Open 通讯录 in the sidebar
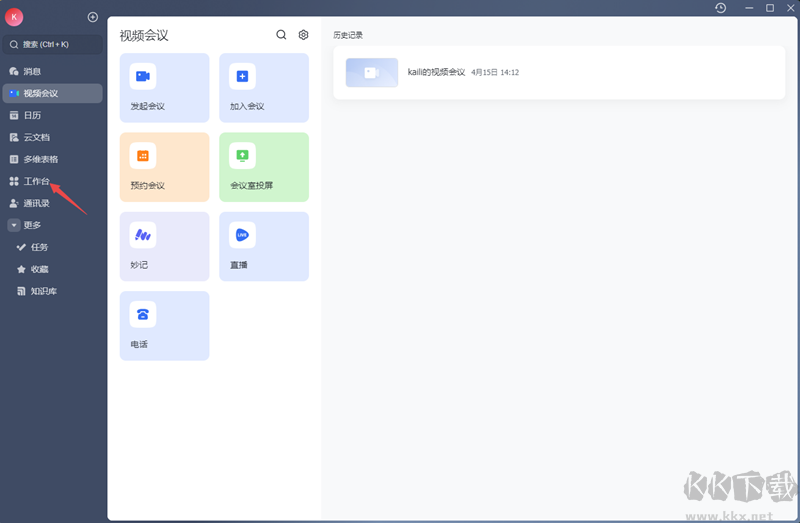 53,203
